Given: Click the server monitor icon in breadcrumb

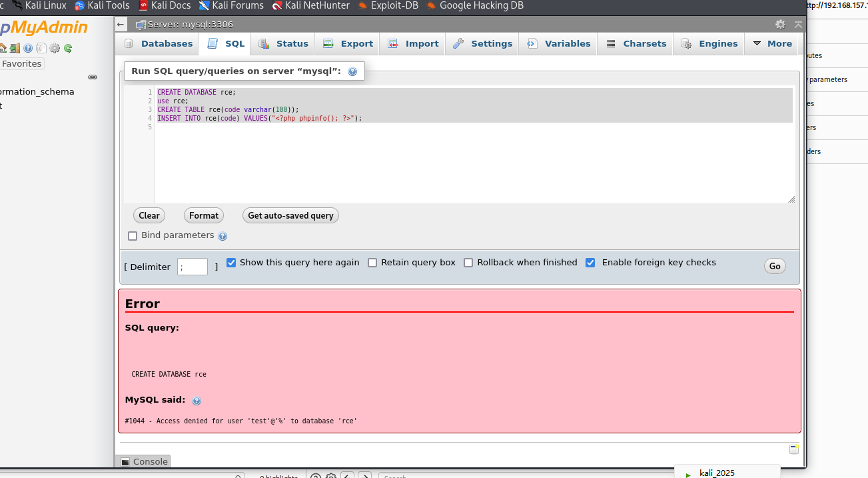Looking at the screenshot, I should pos(141,25).
